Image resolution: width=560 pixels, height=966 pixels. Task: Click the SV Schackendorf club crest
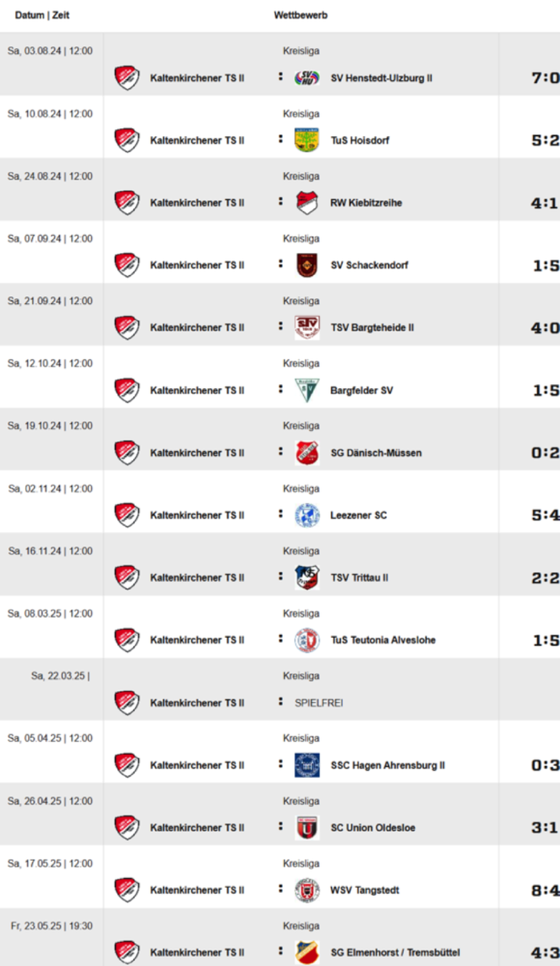click(307, 265)
